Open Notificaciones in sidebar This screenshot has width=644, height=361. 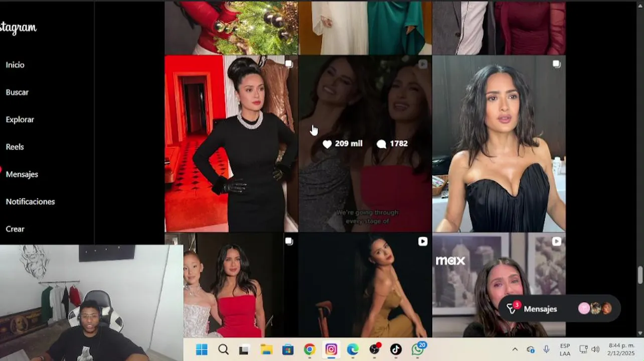pyautogui.click(x=30, y=202)
